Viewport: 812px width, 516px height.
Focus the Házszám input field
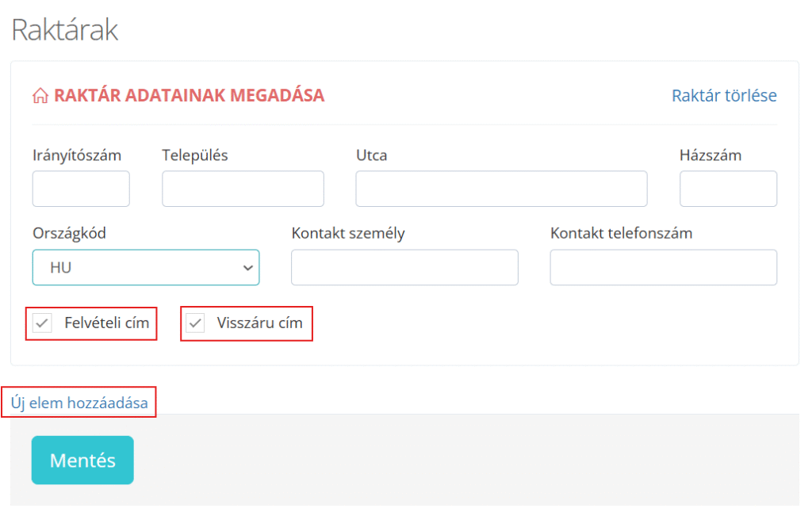coord(728,189)
